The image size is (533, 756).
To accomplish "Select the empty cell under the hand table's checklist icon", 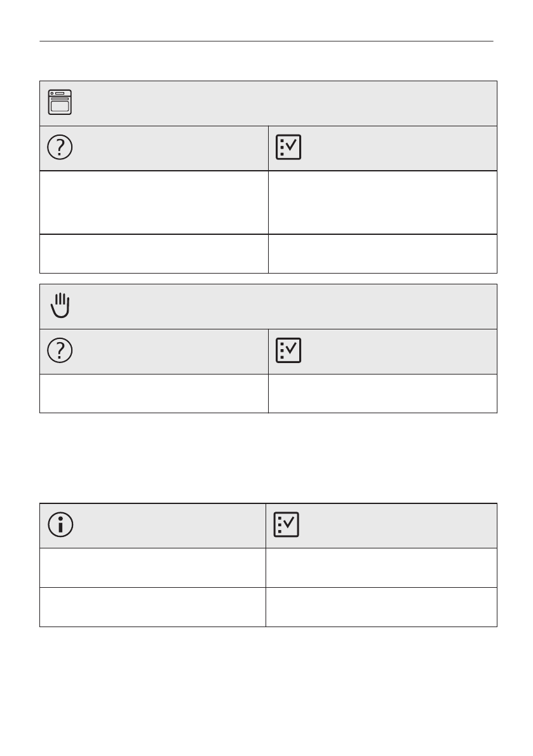I will tap(382, 394).
